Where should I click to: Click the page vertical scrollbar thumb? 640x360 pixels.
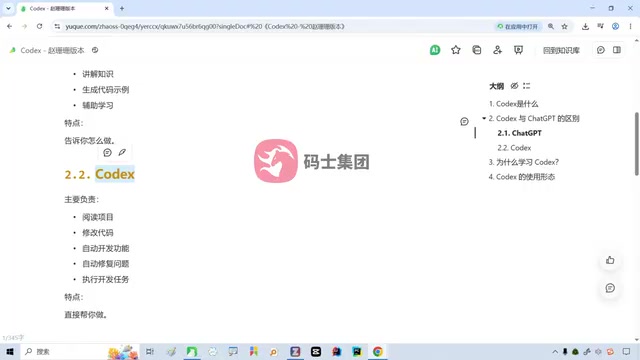(x=637, y=144)
